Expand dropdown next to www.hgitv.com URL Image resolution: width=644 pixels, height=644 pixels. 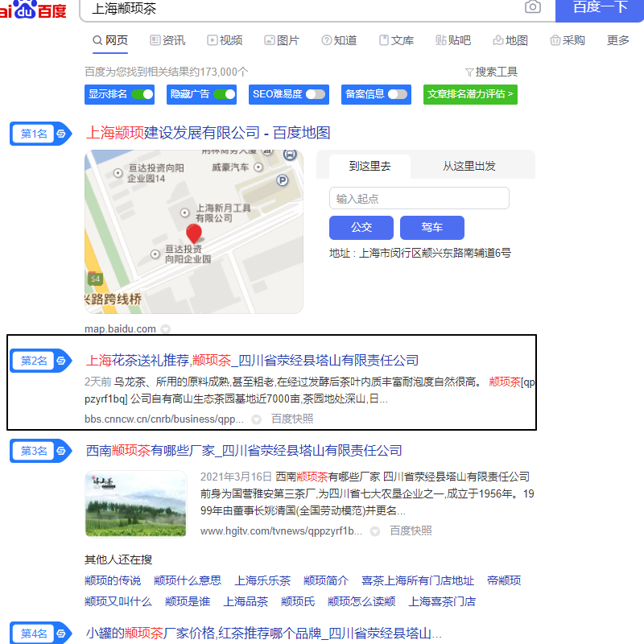[374, 531]
